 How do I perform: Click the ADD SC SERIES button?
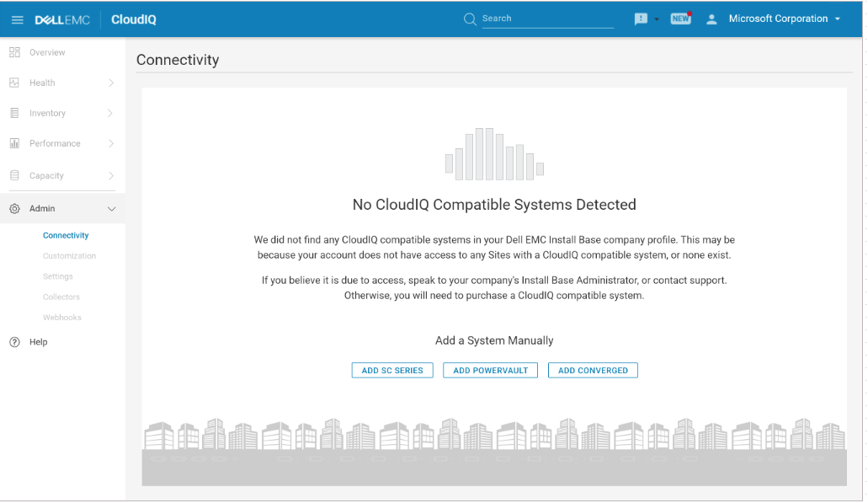pyautogui.click(x=392, y=370)
